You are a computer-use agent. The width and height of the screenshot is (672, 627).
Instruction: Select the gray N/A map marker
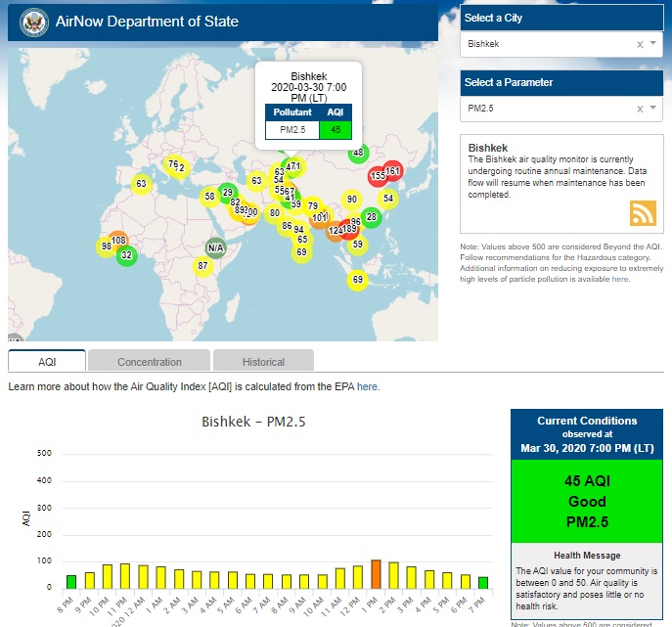216,247
